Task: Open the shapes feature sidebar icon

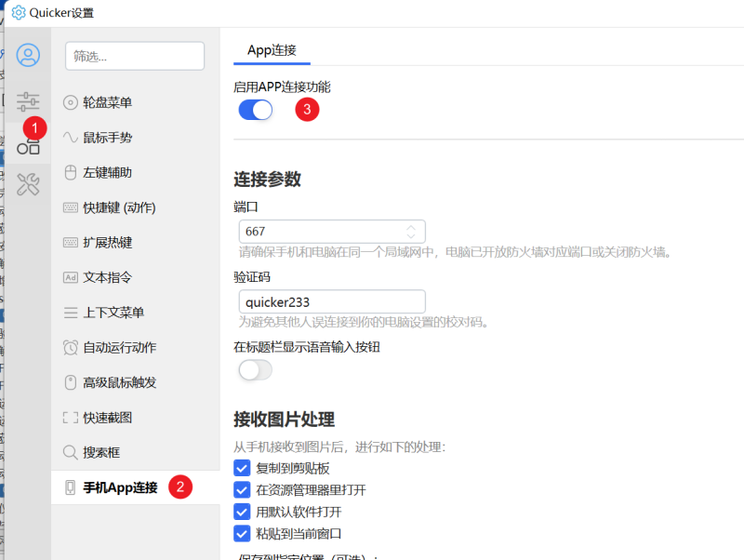Action: [28, 148]
